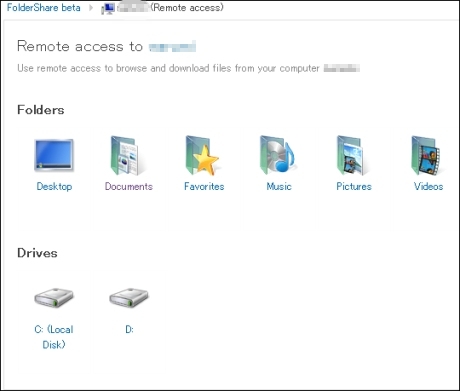Screen dimensions: 460x391
Task: Open the Documents folder icon
Action: (128, 155)
